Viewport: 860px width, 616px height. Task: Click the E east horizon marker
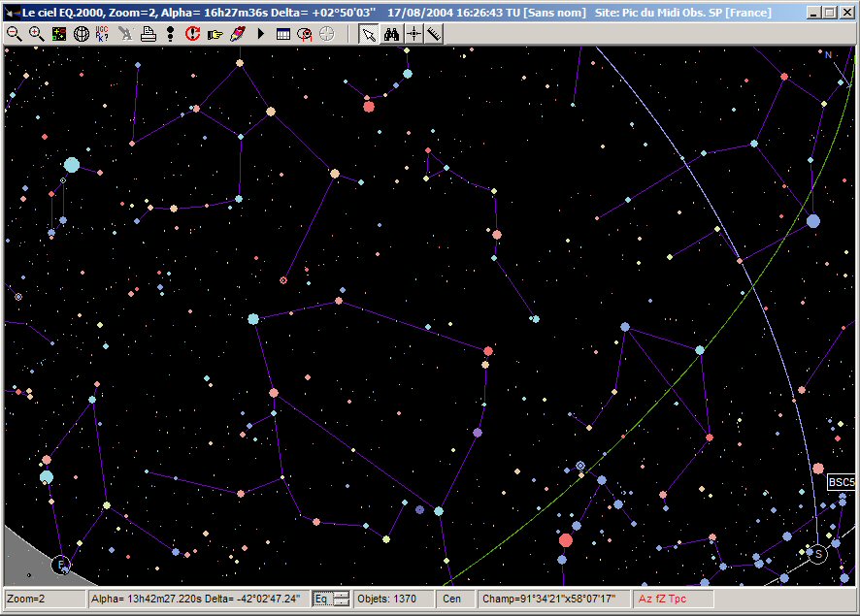[61, 565]
